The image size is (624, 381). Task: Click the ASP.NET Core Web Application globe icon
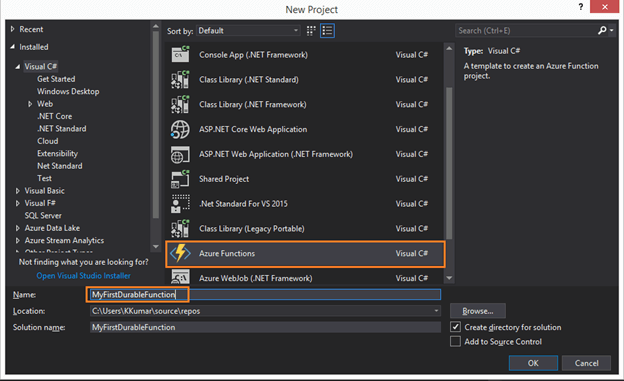180,129
